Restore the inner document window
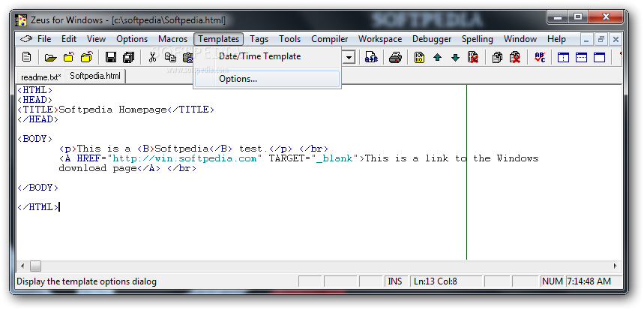The height and width of the screenshot is (310, 644). [x=601, y=40]
